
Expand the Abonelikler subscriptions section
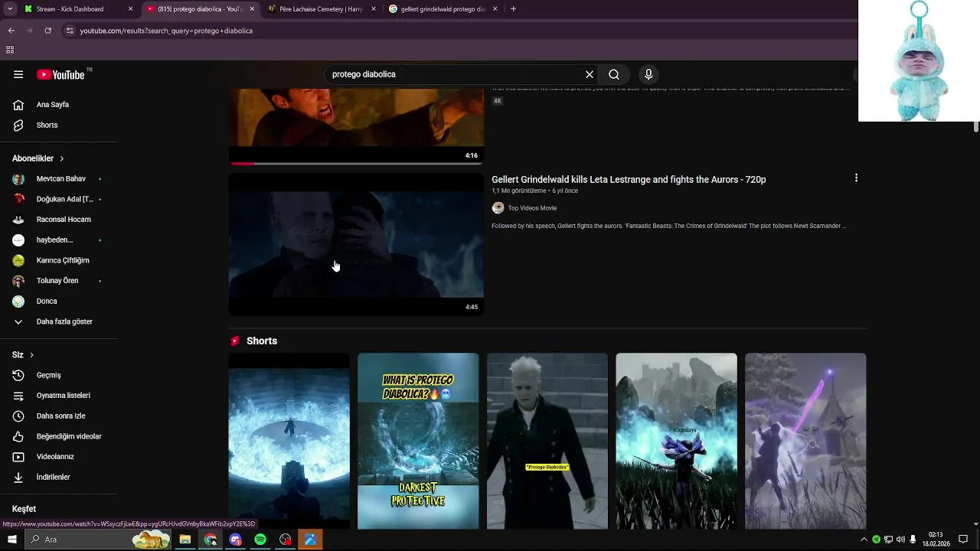61,158
